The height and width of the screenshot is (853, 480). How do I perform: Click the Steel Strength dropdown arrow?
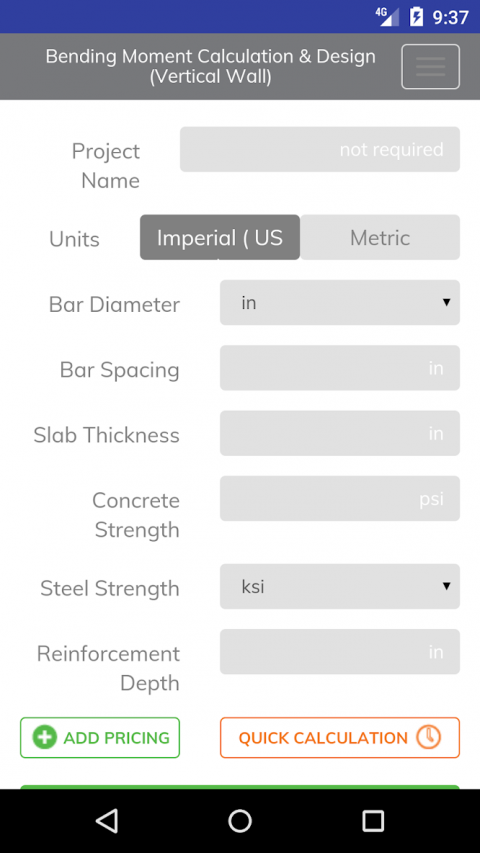click(x=446, y=586)
